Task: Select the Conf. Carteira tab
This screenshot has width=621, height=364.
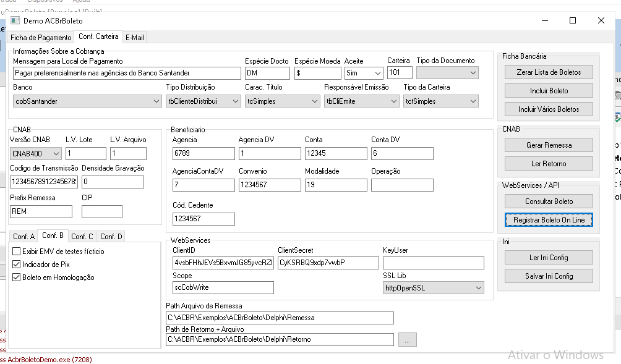Action: tap(98, 36)
